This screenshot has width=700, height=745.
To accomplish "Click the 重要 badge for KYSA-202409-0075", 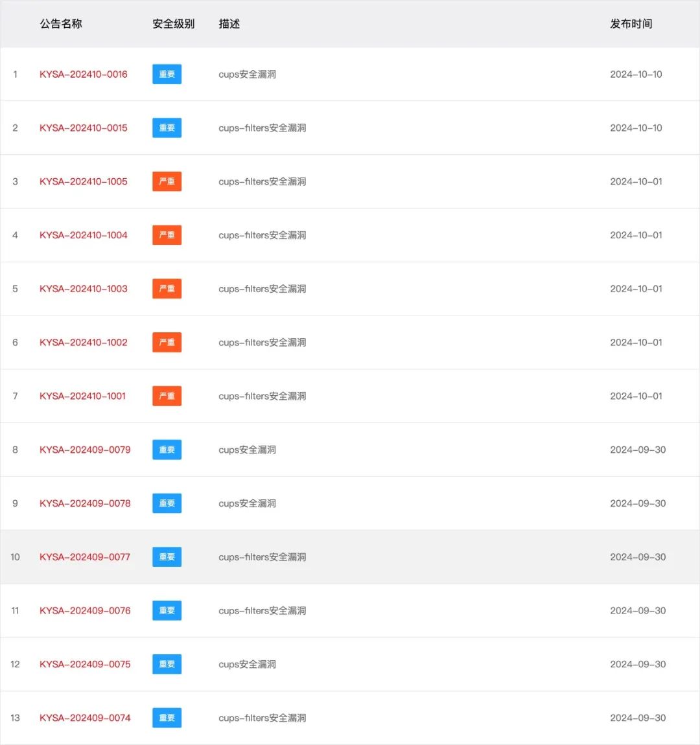I will (x=167, y=664).
